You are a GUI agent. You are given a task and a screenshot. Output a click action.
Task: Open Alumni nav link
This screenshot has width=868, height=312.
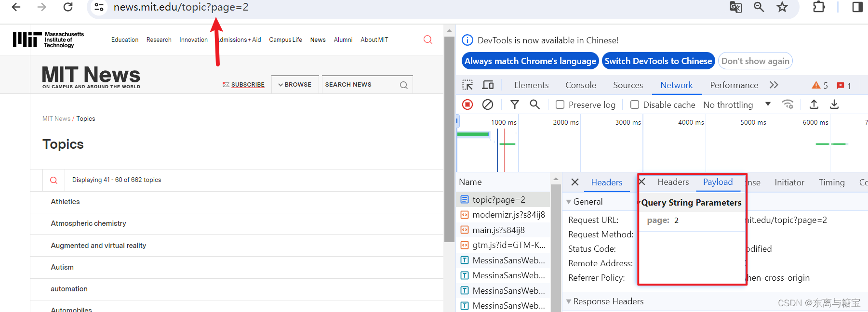coord(343,40)
